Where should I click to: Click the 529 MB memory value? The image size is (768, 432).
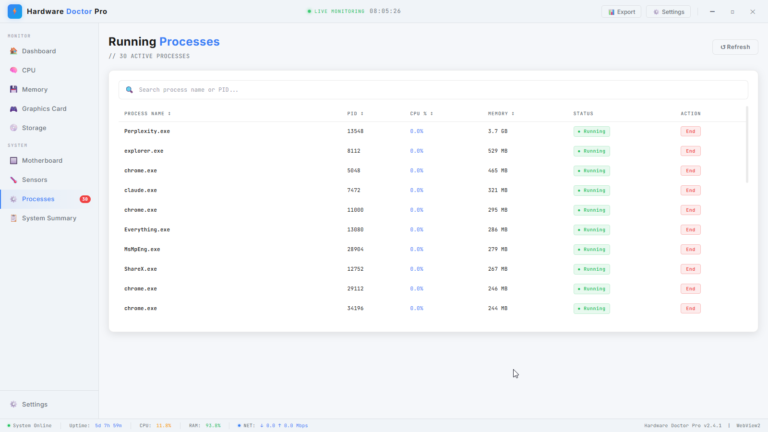coord(498,151)
